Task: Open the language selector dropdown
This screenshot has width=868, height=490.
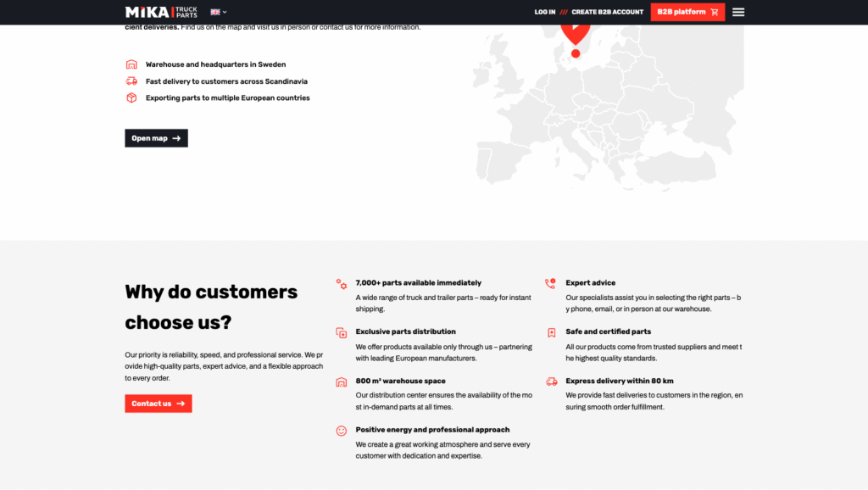Action: (x=219, y=12)
